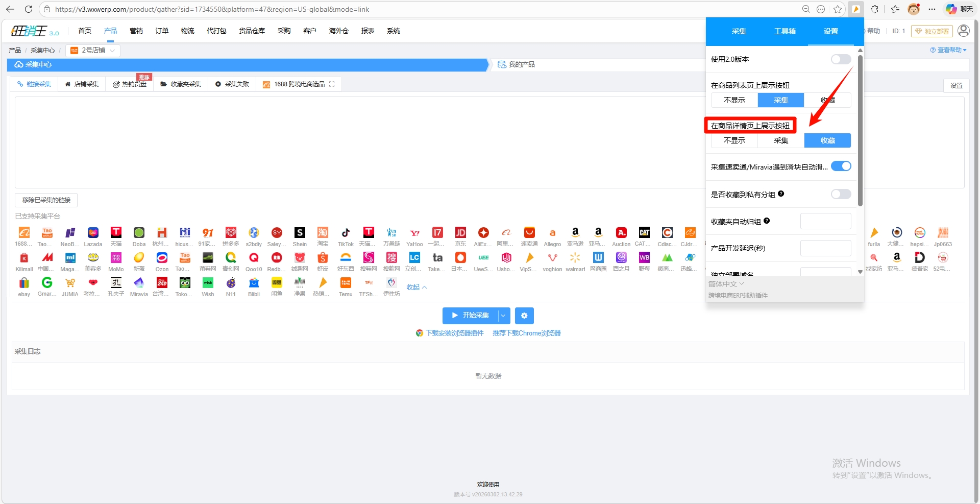Open the 2号店铺 store dropdown
This screenshot has height=504, width=980.
(x=93, y=50)
